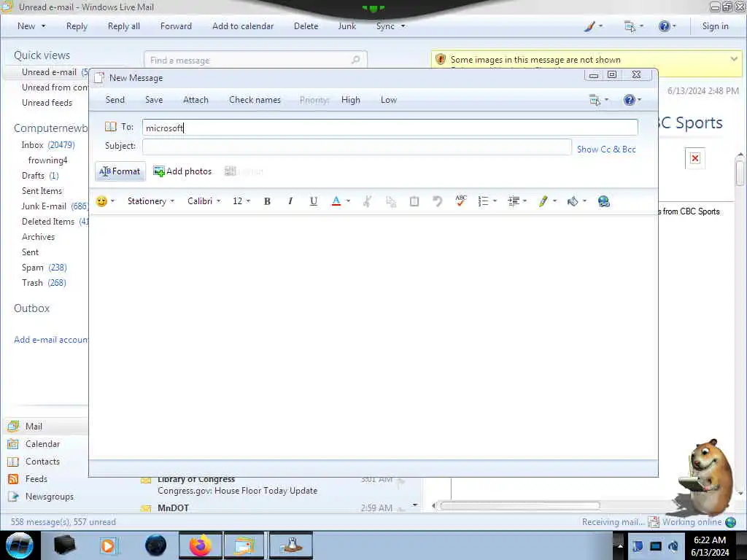Set priority to High

[351, 100]
